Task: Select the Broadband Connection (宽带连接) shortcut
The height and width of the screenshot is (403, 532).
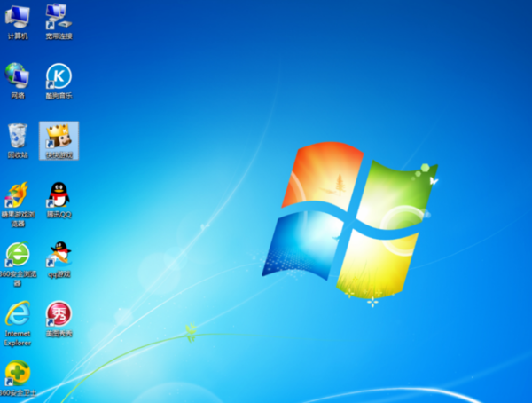Action: click(x=59, y=16)
